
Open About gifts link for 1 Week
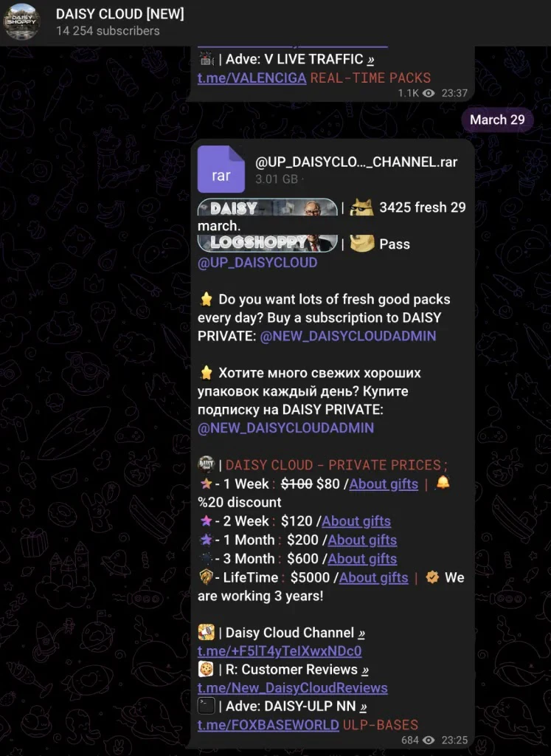click(384, 484)
